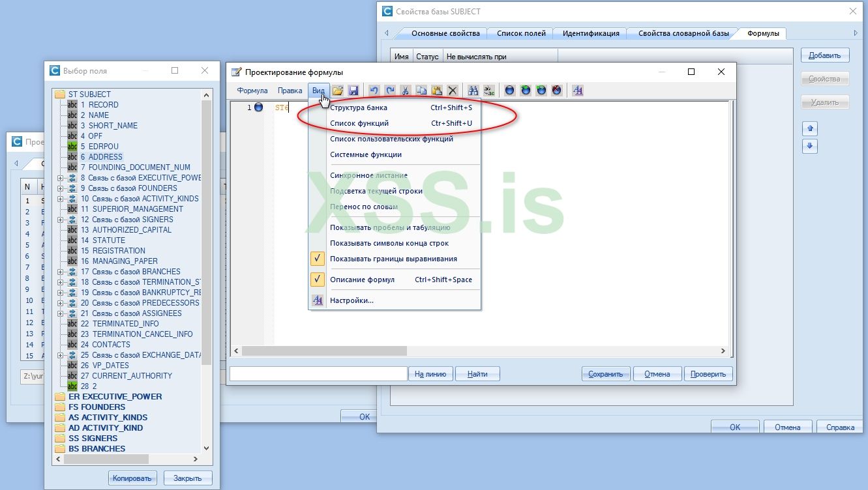Click the Проверить button

pos(708,374)
